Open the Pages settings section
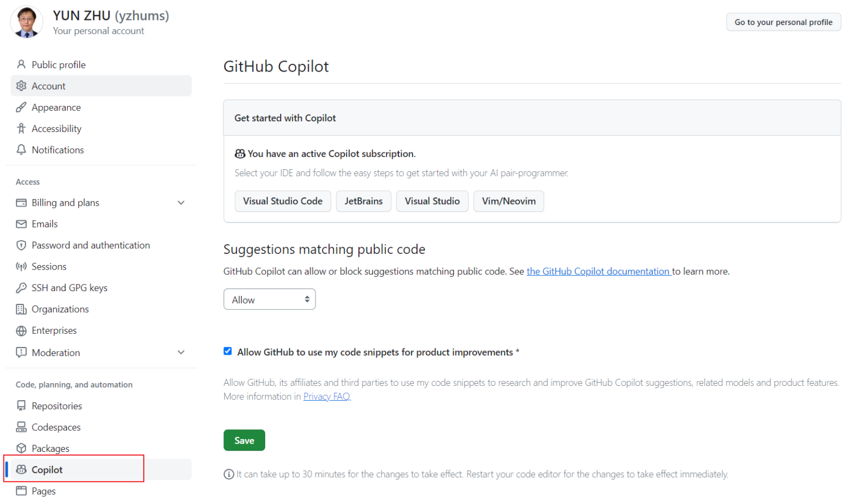Screen dimensions: 852x504 [x=44, y=491]
